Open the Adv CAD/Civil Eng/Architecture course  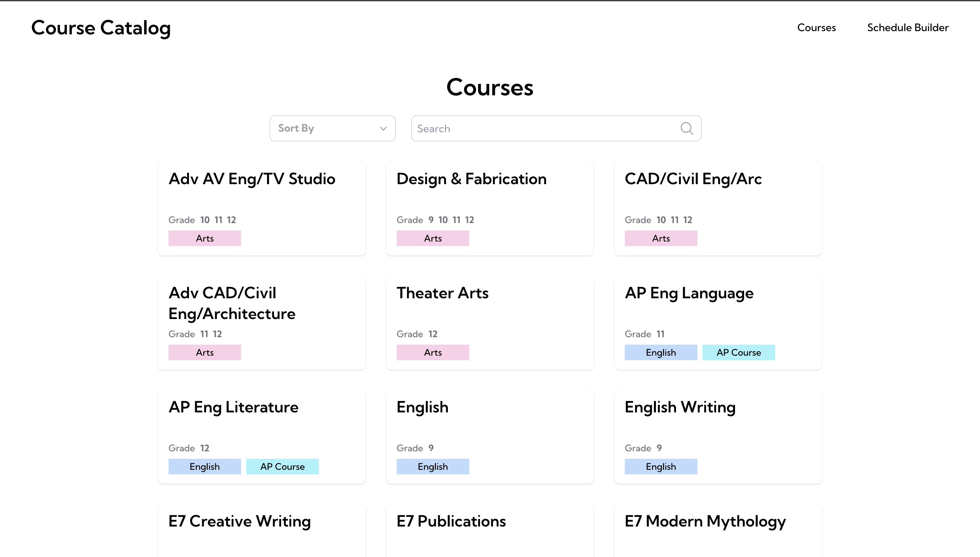(x=261, y=323)
